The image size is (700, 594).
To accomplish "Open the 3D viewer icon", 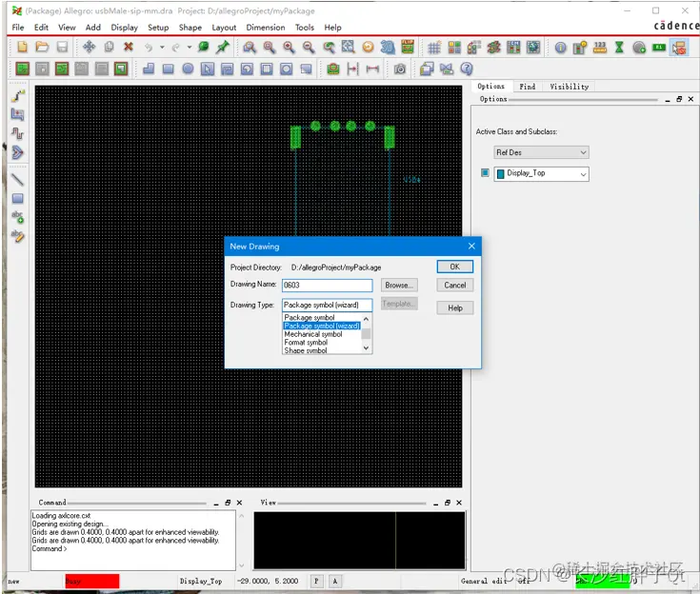I will point(387,47).
